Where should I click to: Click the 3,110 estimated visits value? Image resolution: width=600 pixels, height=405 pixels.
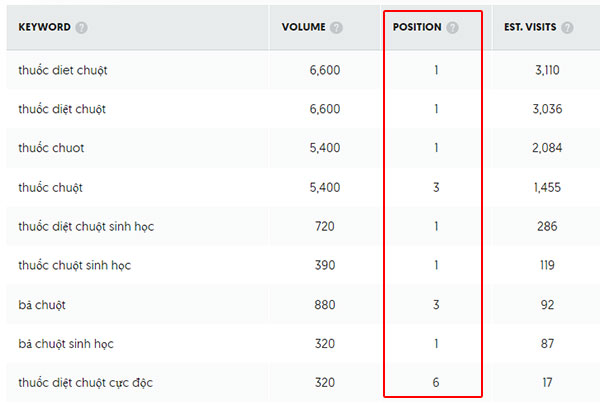(547, 70)
